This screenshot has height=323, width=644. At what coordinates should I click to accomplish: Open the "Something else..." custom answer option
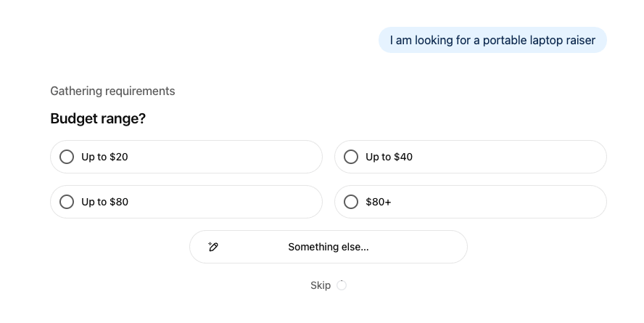328,247
